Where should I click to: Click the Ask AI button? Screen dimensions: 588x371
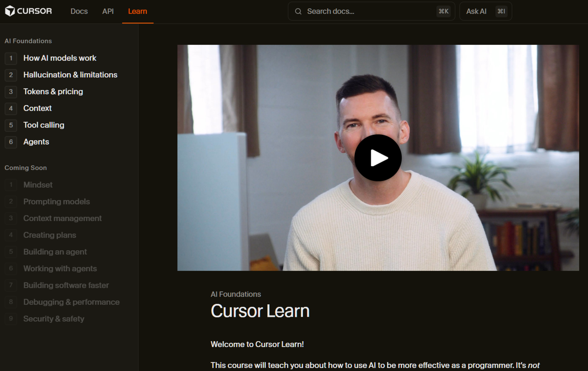coord(485,11)
